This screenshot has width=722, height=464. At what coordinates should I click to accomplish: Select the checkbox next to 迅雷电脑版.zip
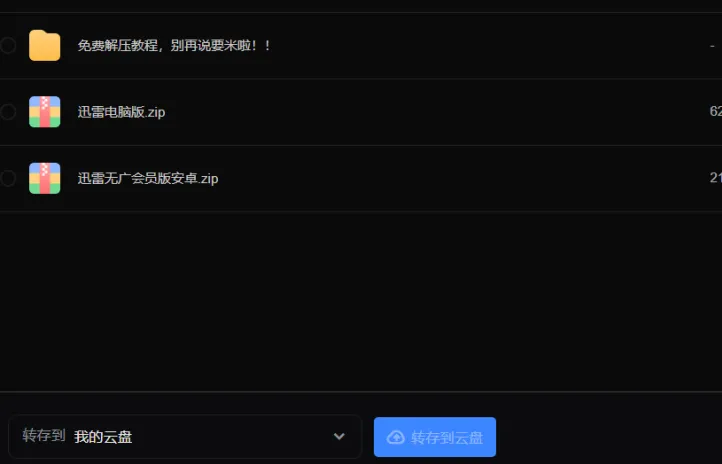(8, 112)
